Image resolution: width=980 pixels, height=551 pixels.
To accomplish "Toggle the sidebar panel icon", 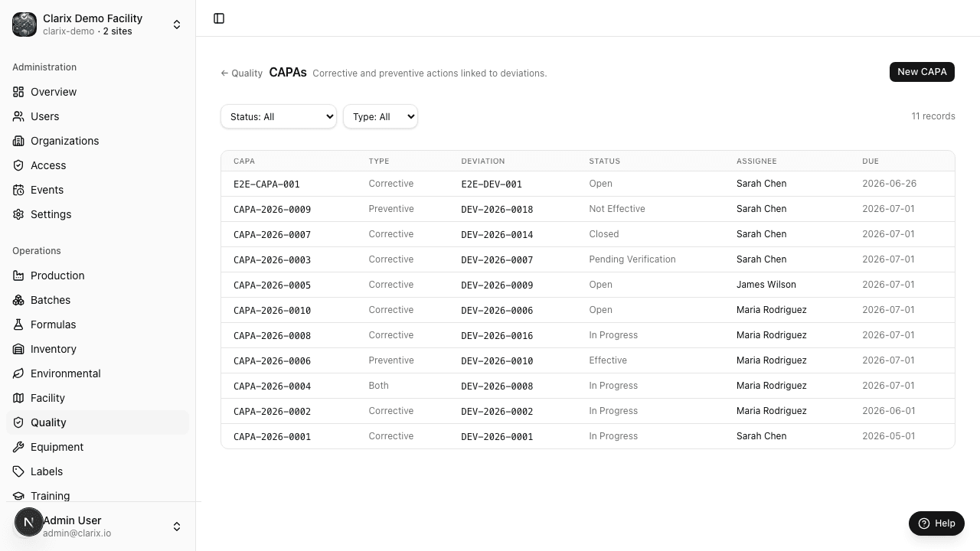I will [219, 18].
